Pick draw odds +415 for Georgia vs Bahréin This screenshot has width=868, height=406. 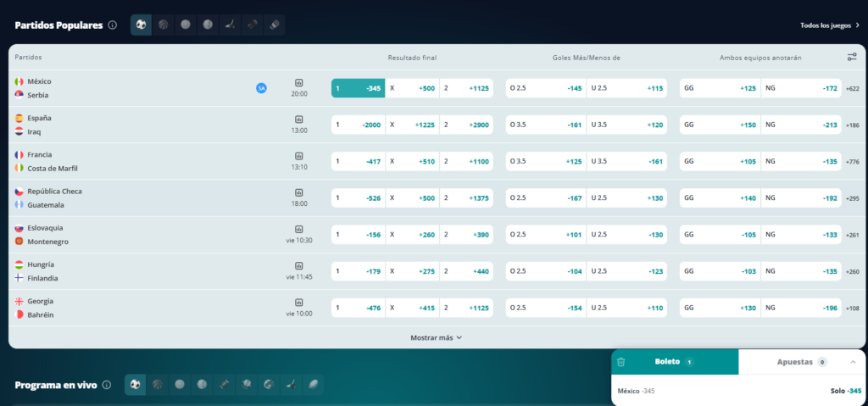click(413, 308)
